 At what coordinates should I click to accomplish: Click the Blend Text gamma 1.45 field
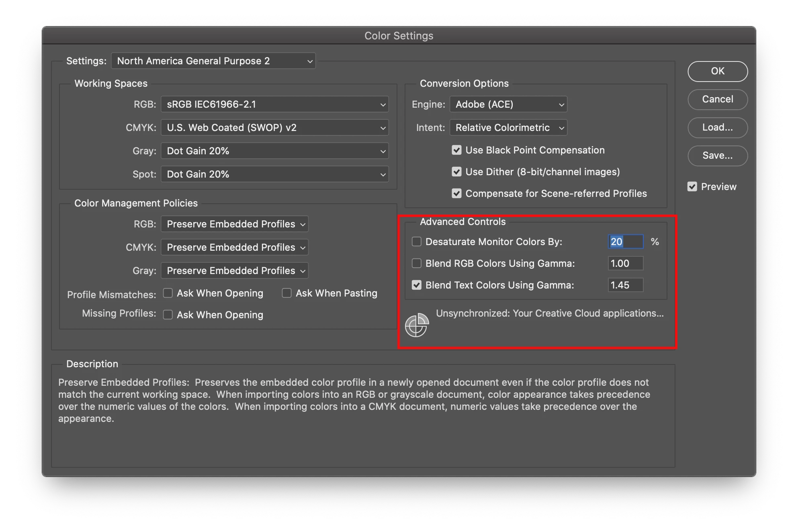[x=625, y=285]
